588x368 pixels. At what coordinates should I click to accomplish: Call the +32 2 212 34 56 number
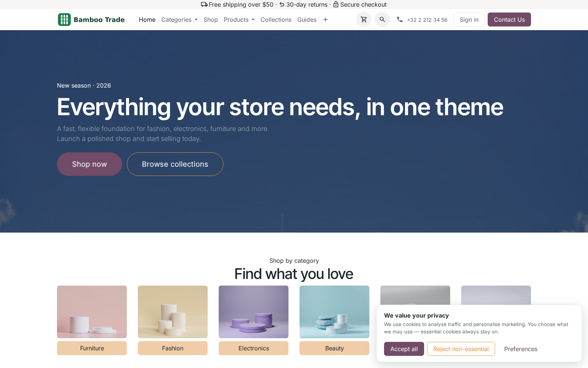click(427, 20)
